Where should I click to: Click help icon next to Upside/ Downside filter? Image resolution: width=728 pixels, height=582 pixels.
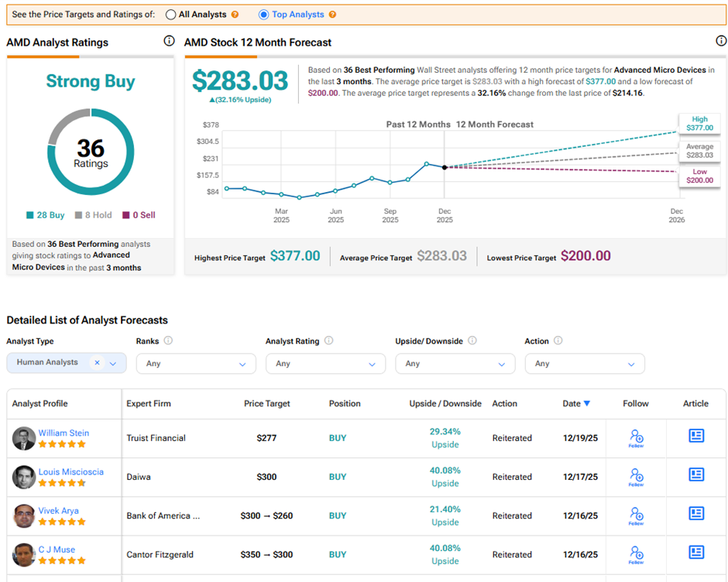(472, 341)
